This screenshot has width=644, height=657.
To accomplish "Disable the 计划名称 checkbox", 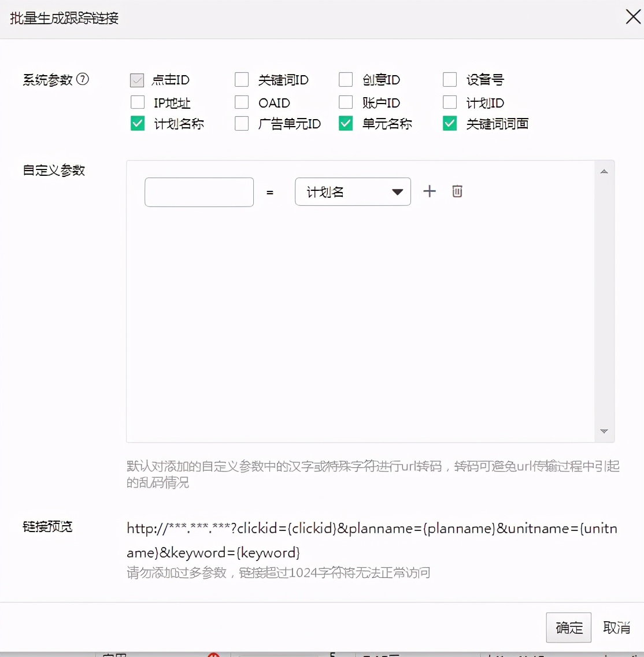I will (137, 123).
